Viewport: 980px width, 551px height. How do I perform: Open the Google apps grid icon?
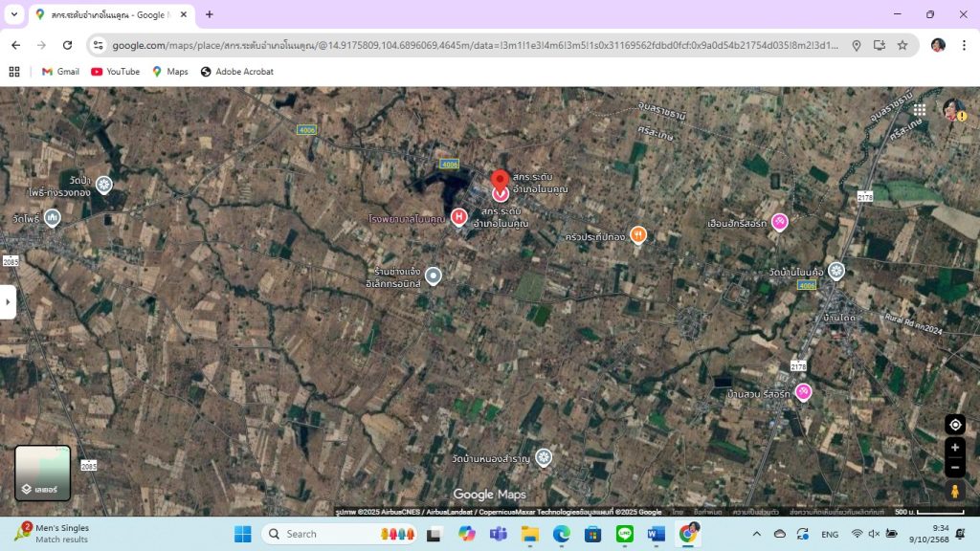click(920, 110)
